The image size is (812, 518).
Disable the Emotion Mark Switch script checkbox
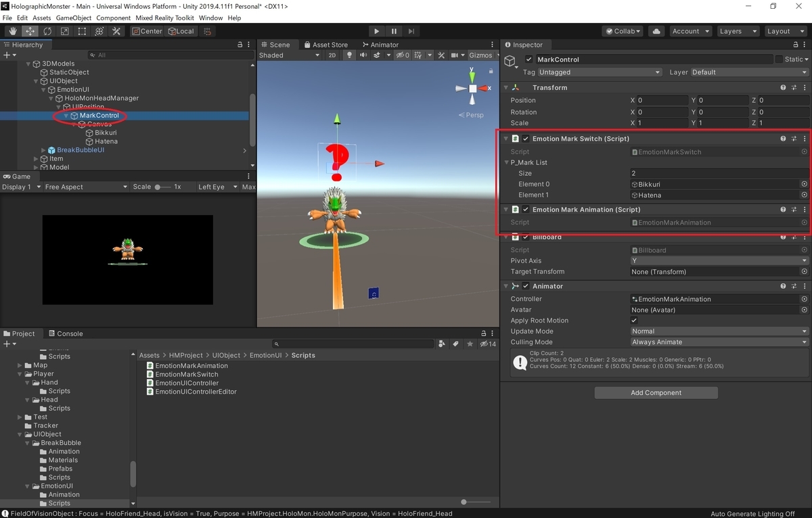tap(526, 139)
